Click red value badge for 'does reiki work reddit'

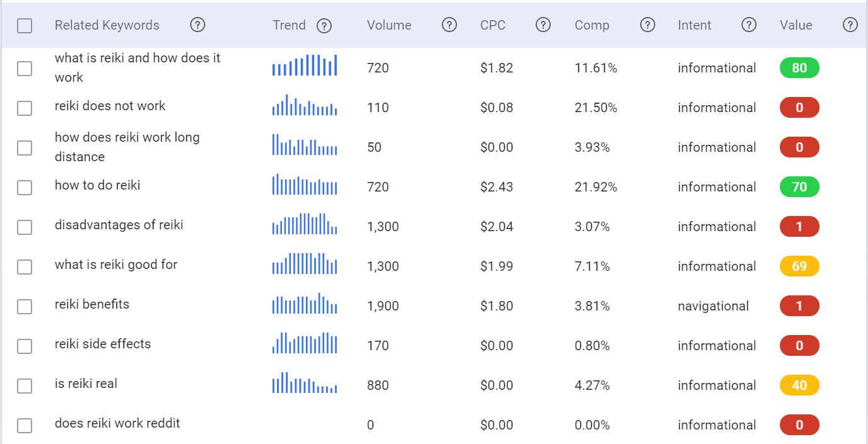click(799, 425)
